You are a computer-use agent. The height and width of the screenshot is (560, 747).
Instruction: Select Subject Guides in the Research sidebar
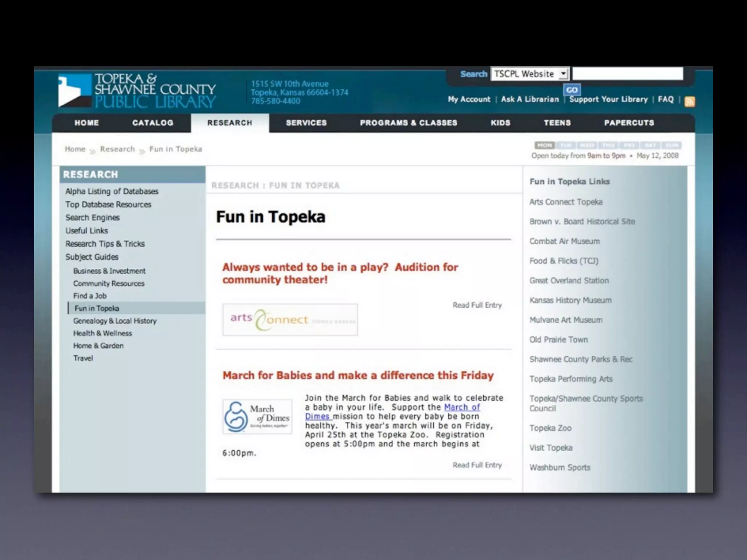92,257
